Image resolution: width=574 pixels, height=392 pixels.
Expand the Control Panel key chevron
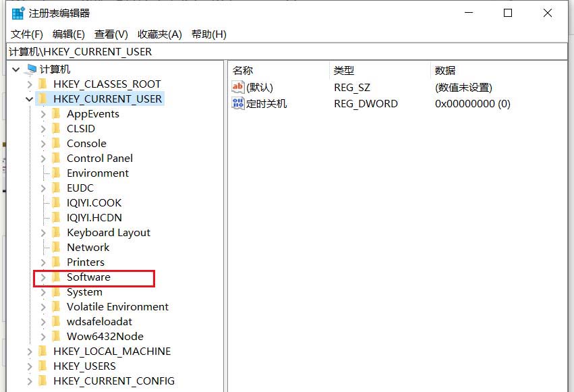tap(43, 159)
